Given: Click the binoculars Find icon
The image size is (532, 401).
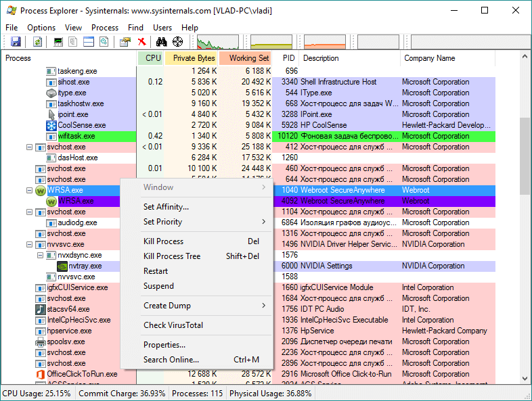Looking at the screenshot, I should (162, 42).
